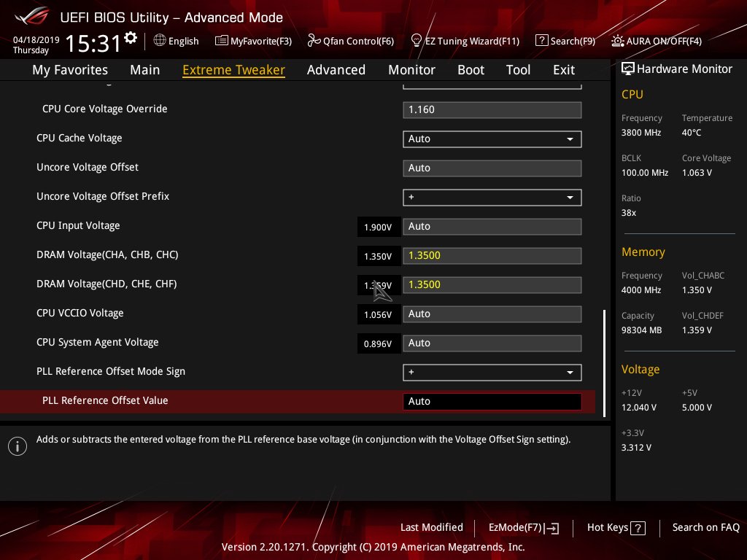This screenshot has height=560, width=747.
Task: Open the Search on FAQ link
Action: tap(706, 527)
